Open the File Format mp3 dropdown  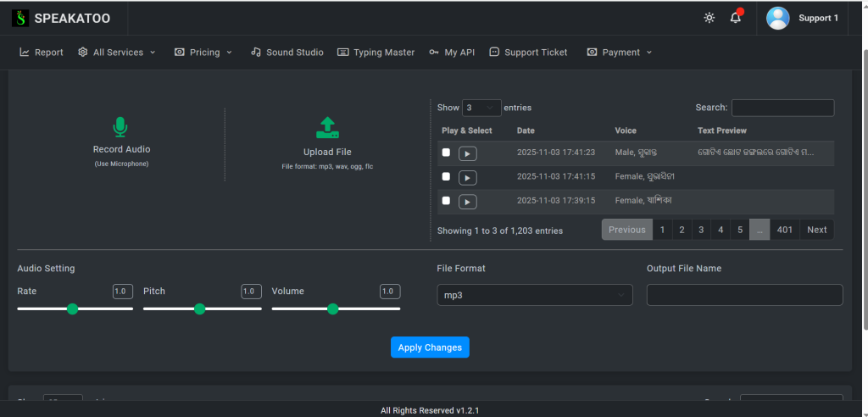pos(535,295)
